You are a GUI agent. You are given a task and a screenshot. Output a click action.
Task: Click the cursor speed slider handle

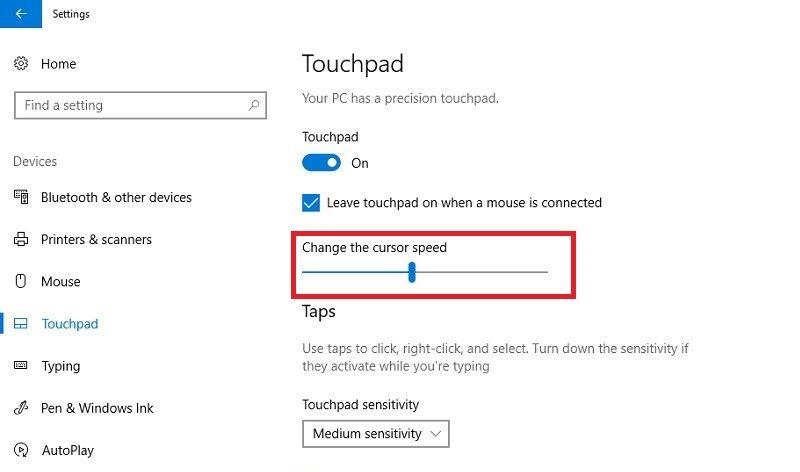(x=412, y=272)
